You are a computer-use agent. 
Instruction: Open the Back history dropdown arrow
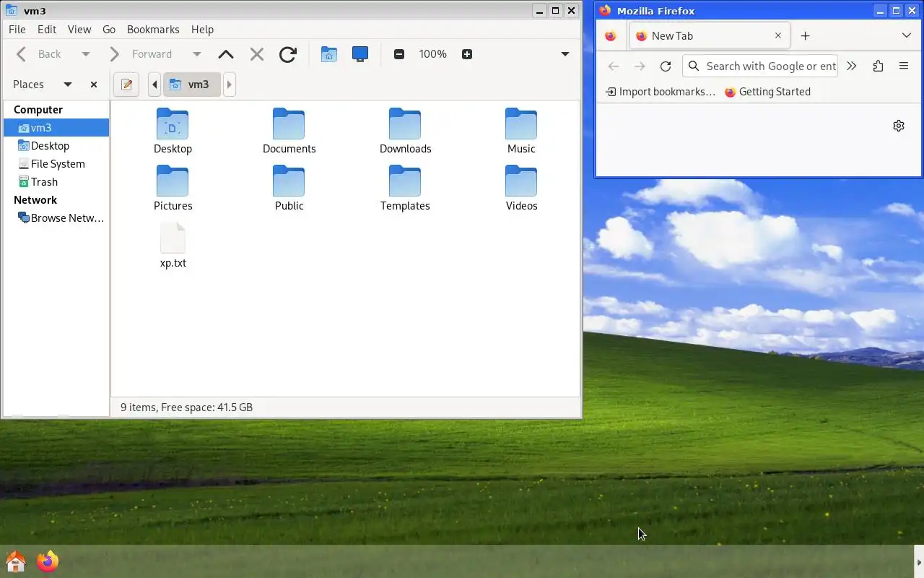point(85,54)
